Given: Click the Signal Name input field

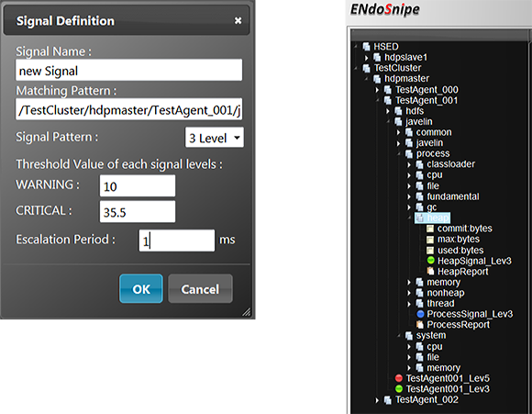Looking at the screenshot, I should click(x=129, y=70).
